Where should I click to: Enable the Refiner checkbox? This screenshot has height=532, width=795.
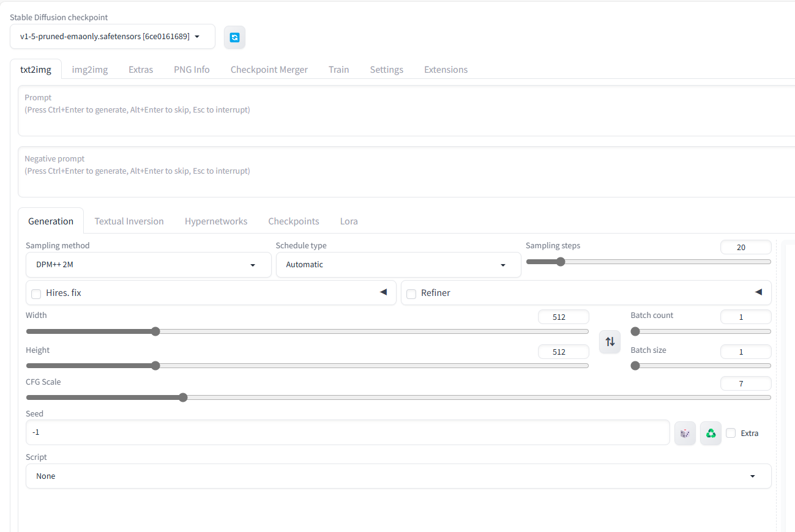tap(411, 294)
